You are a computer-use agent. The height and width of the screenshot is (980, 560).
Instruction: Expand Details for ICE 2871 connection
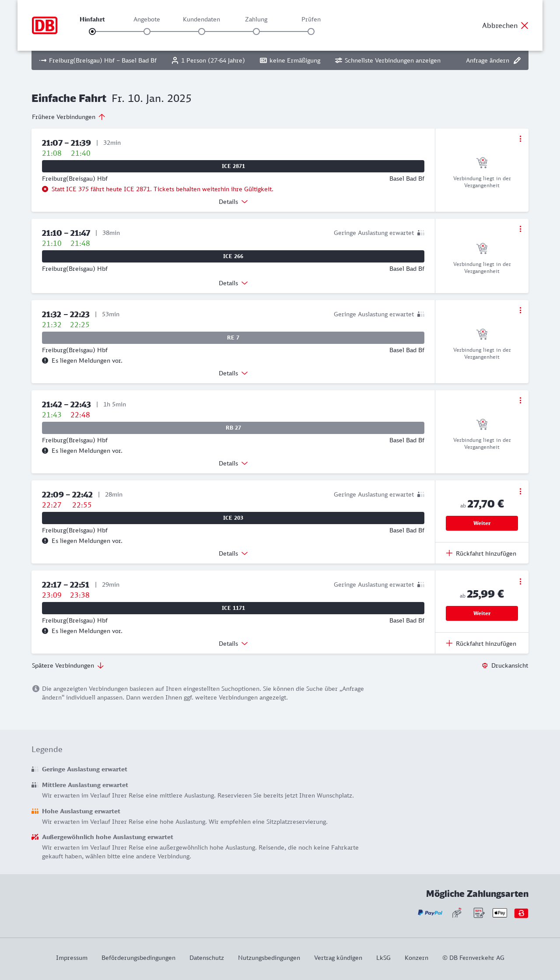click(x=233, y=202)
